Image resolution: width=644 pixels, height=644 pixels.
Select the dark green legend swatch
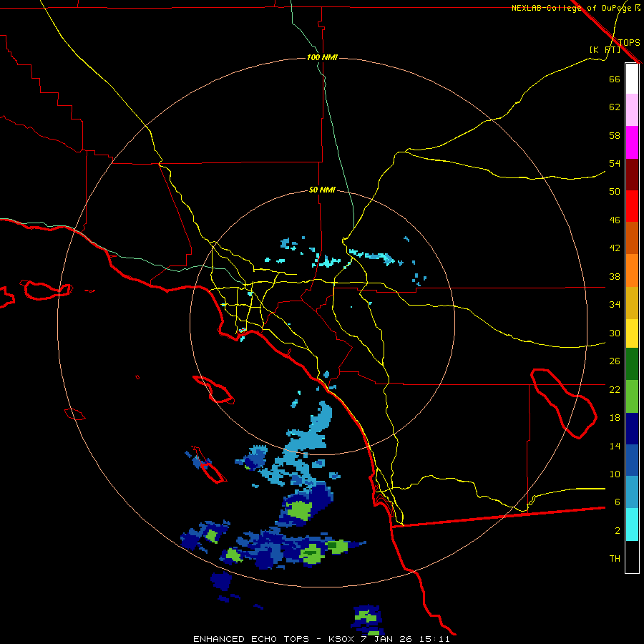click(632, 364)
